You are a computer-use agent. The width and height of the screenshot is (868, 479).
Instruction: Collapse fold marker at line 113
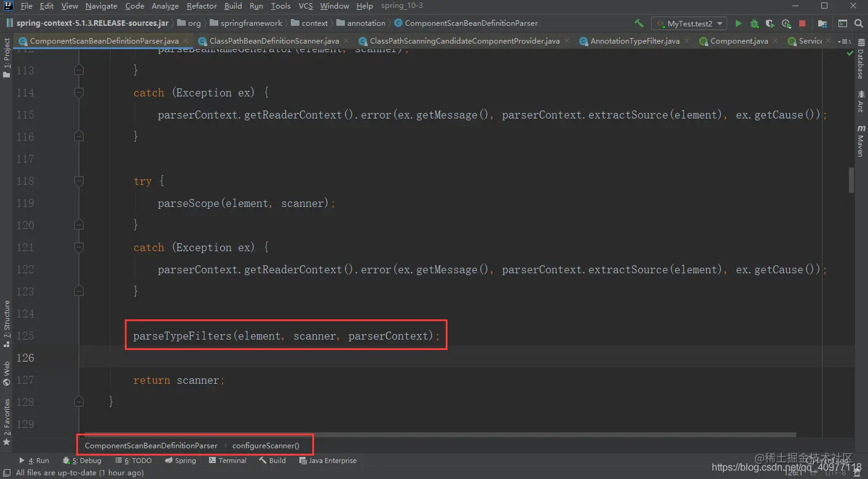pyautogui.click(x=79, y=71)
